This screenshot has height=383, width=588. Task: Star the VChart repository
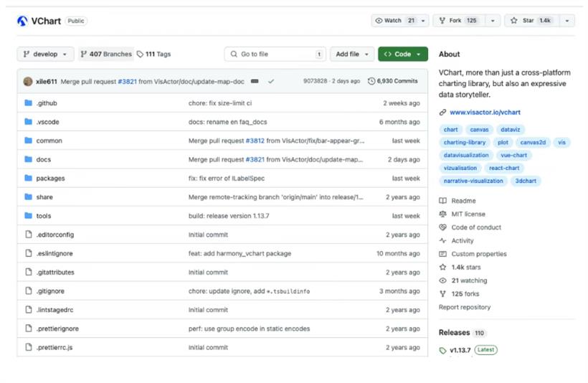click(532, 21)
